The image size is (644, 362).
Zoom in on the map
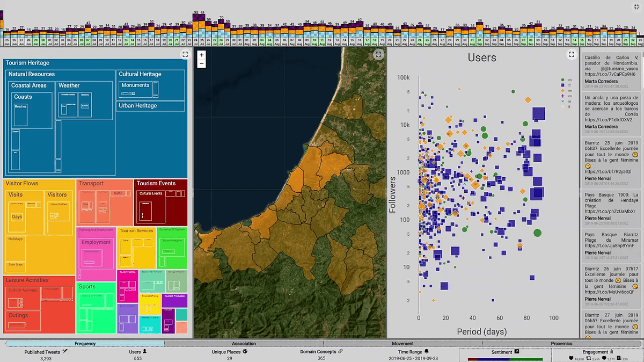202,55
